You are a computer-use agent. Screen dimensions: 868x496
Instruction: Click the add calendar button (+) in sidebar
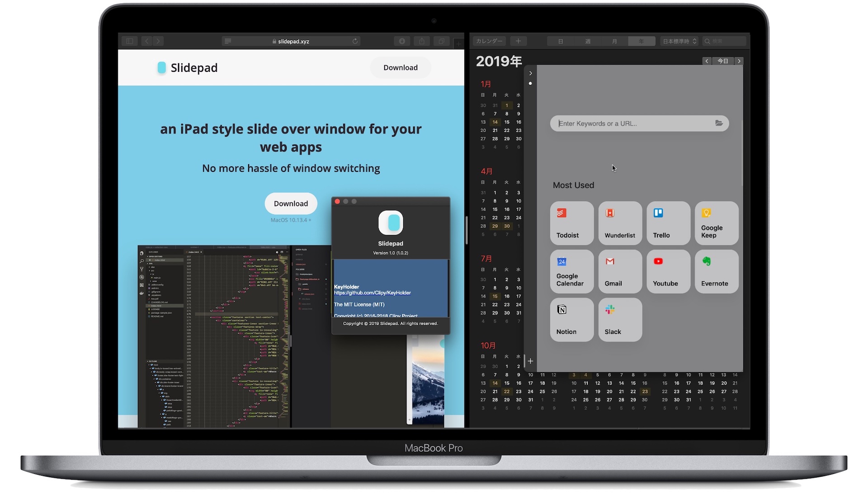[x=518, y=41]
